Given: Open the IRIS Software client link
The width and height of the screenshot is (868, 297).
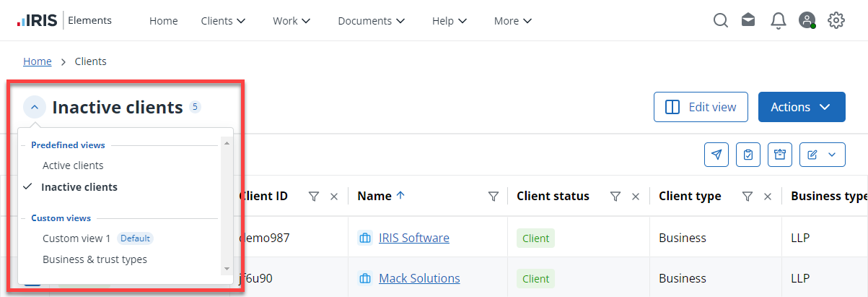Looking at the screenshot, I should point(413,238).
